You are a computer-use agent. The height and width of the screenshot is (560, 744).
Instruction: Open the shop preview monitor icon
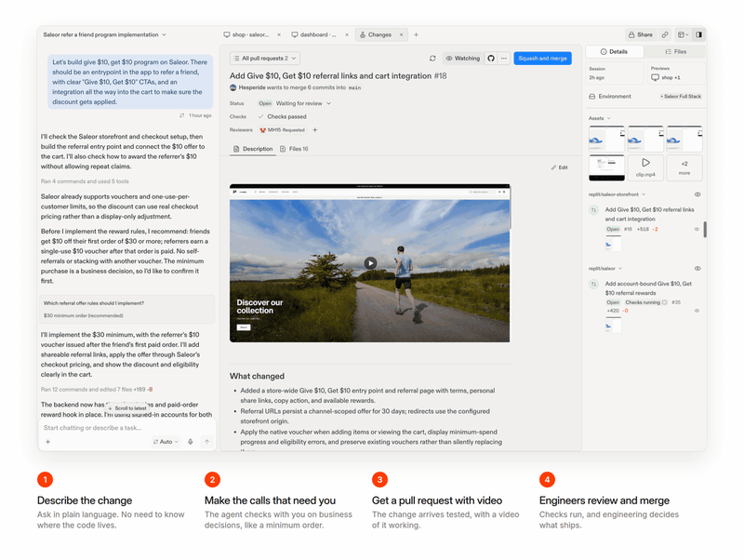(x=656, y=77)
